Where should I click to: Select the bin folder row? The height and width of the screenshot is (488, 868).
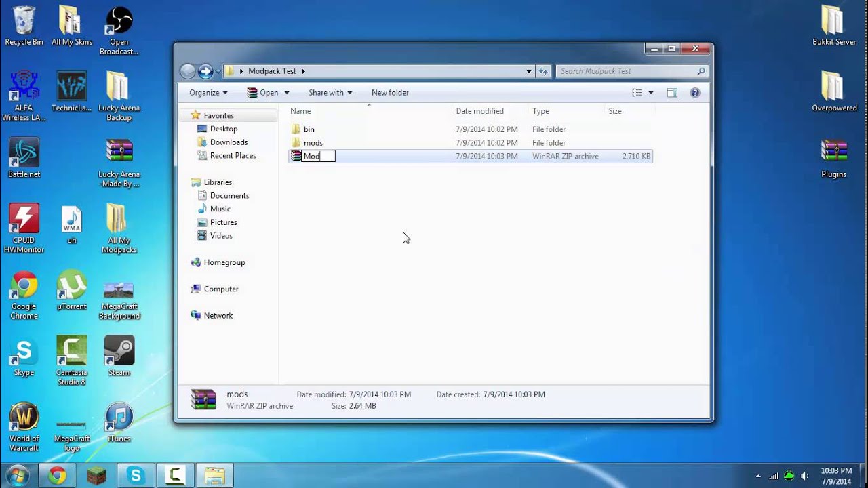pyautogui.click(x=471, y=129)
